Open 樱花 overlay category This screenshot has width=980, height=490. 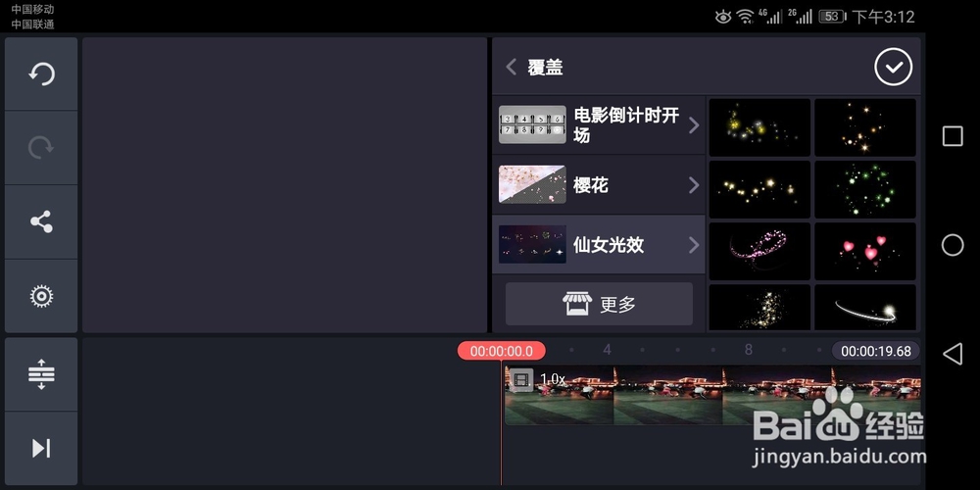coord(599,185)
